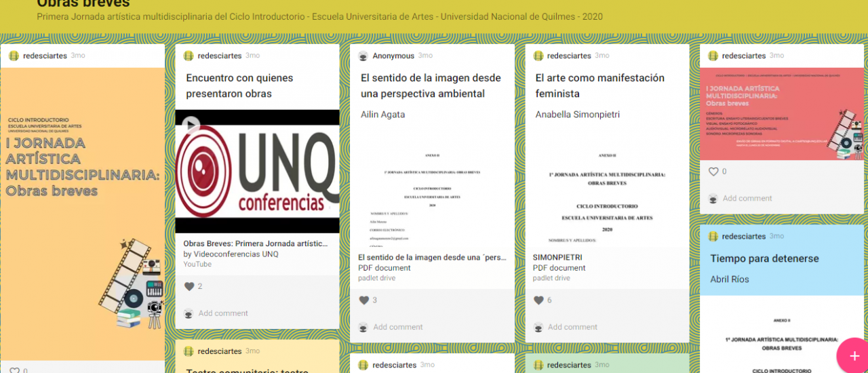Screen dimensions: 868x373
Task: Click the Anonymous author avatar icon
Action: (363, 56)
